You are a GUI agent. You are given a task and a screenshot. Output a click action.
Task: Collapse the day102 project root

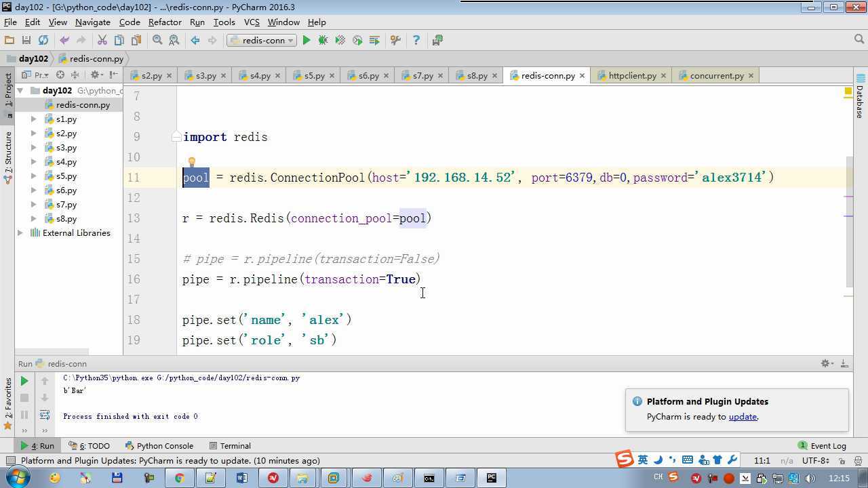pyautogui.click(x=20, y=90)
